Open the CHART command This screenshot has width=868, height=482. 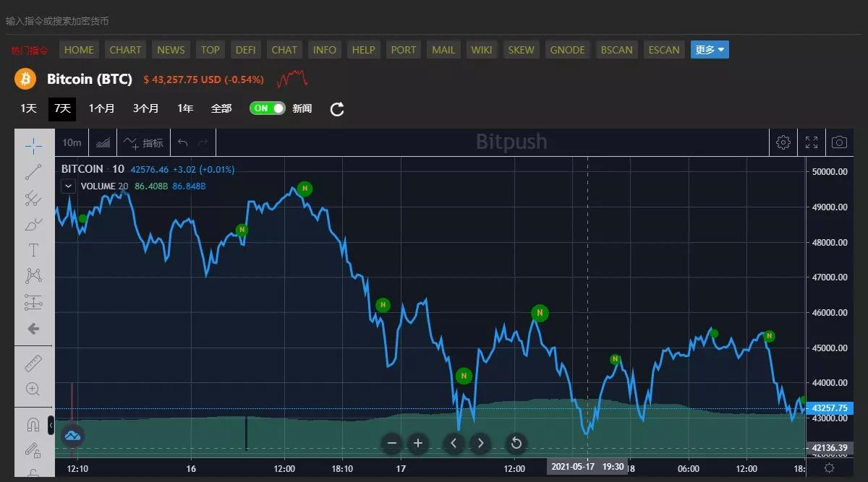(125, 50)
